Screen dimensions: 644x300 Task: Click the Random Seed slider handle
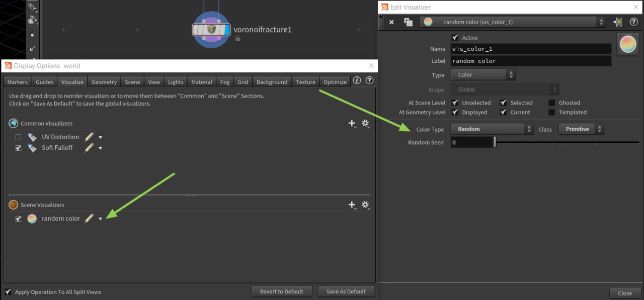tap(495, 143)
